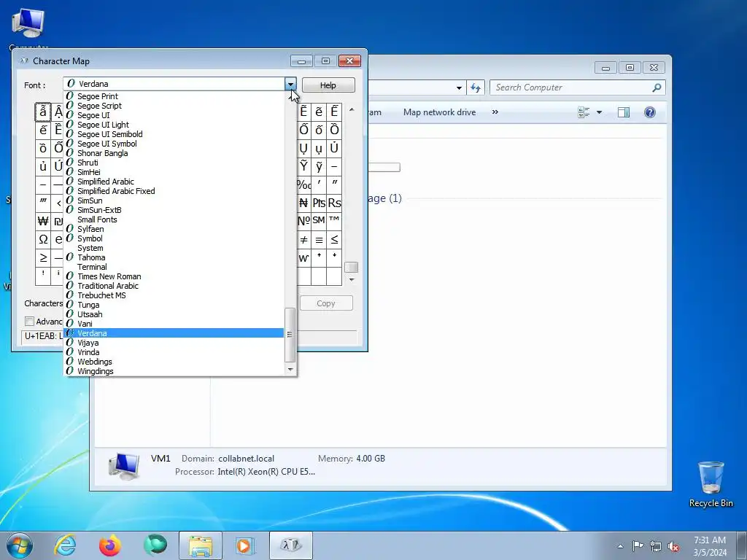This screenshot has width=747, height=560.
Task: Expand Explorer toolbar overflow chevron
Action: (495, 112)
